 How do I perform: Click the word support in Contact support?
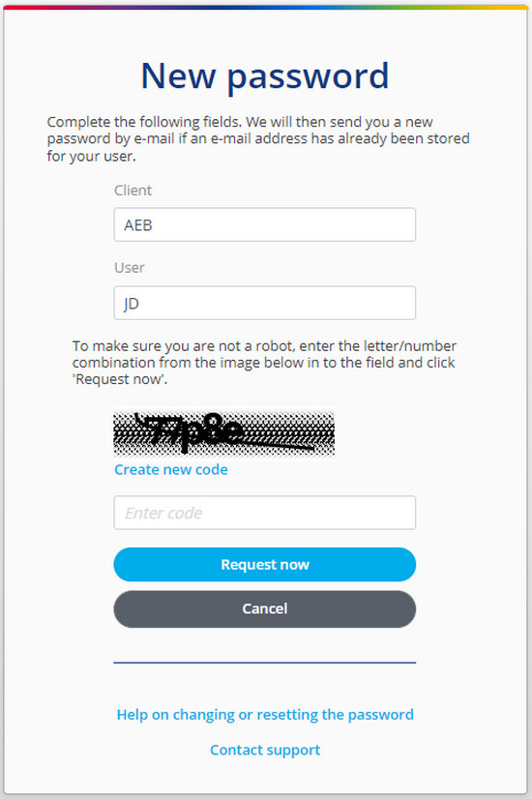pyautogui.click(x=293, y=750)
